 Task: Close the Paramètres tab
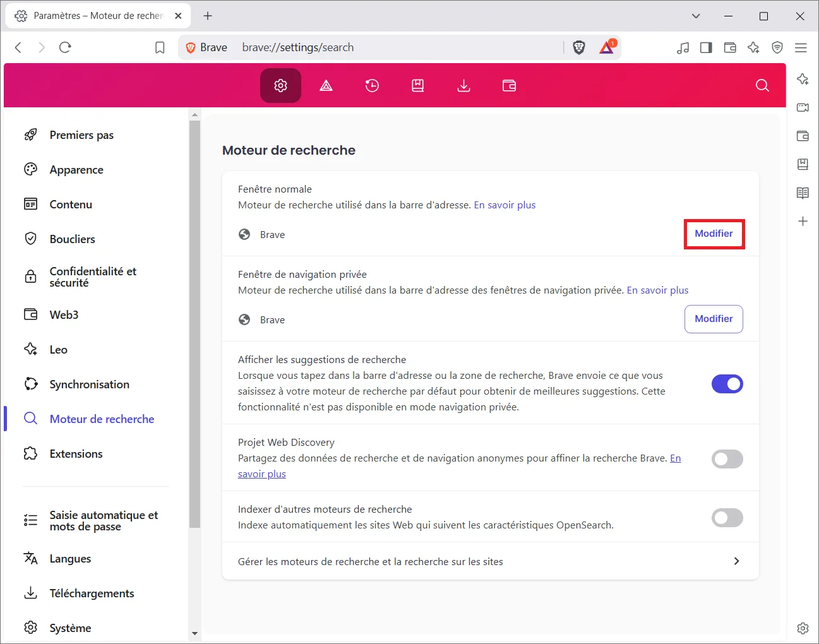(x=178, y=16)
